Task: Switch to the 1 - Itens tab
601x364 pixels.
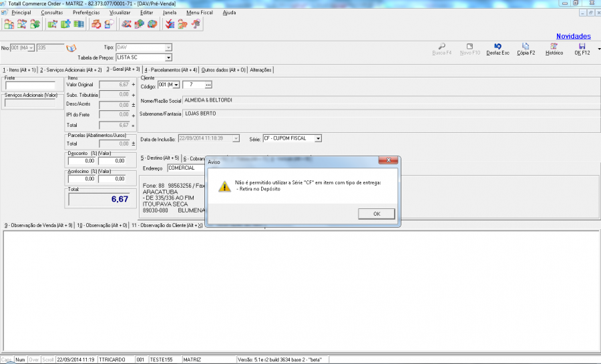Action: (19, 69)
